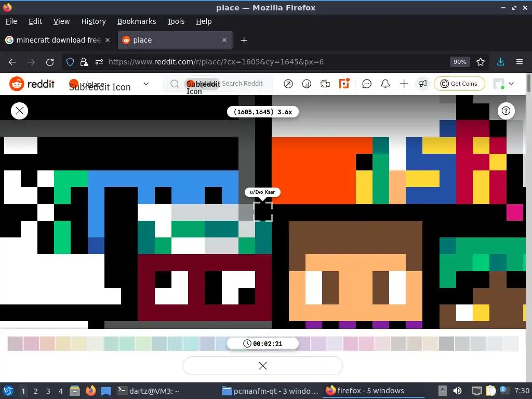The width and height of the screenshot is (532, 399).
Task: Open Reddit notifications bell
Action: point(385,84)
